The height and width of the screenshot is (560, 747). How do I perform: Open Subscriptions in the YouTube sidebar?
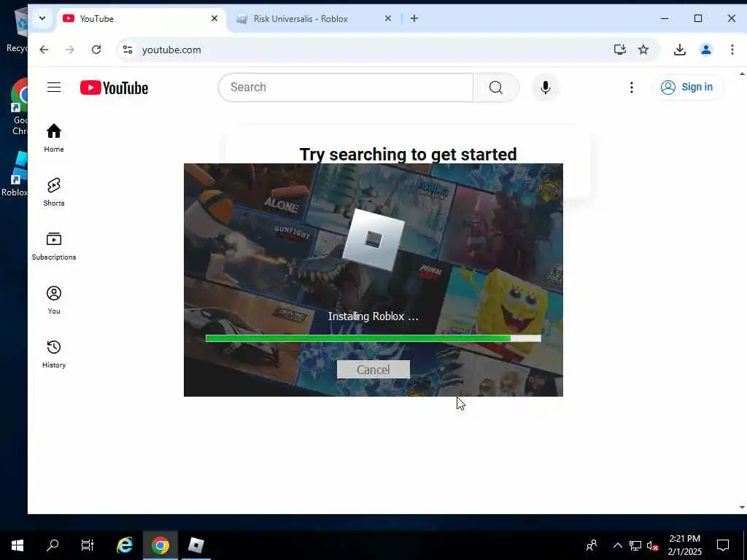[x=54, y=246]
